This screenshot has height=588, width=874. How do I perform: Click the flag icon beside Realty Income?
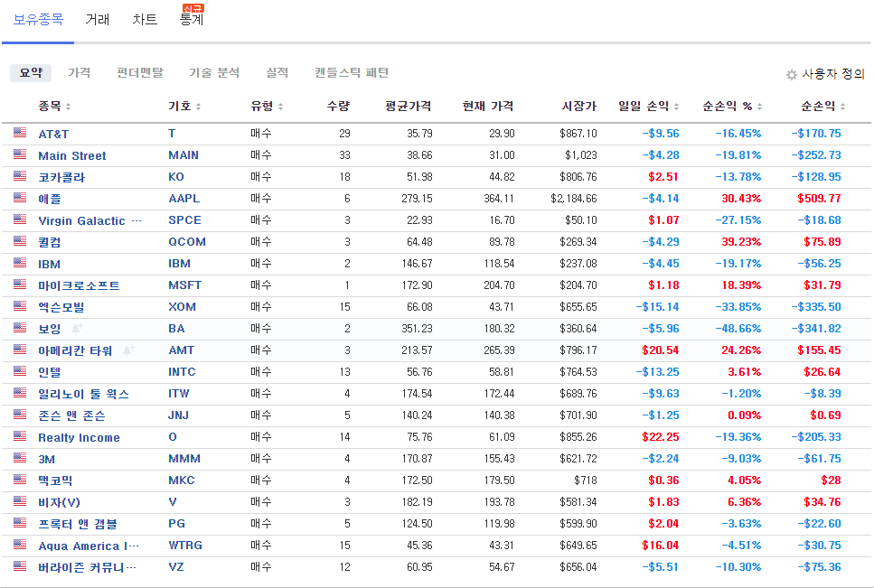click(x=20, y=436)
